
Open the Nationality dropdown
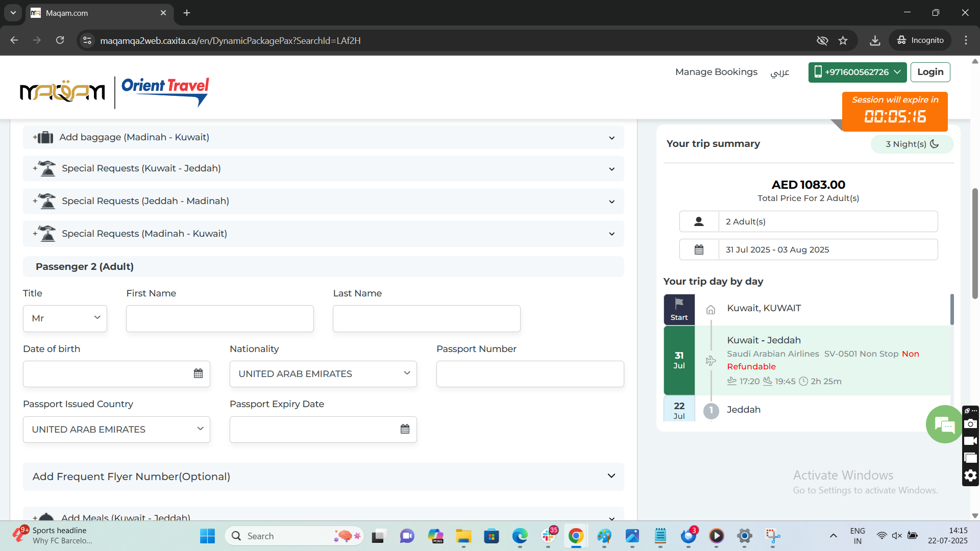point(323,374)
